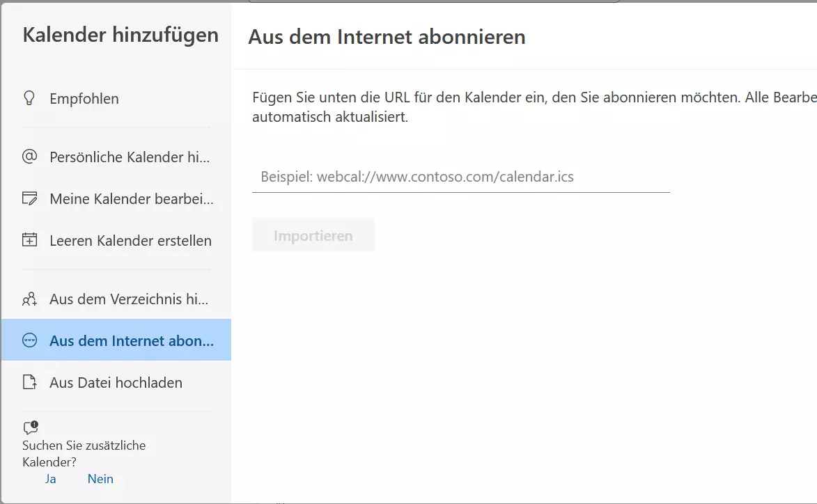This screenshot has height=504, width=817.
Task: Click the calendar URL input field
Action: (x=460, y=177)
